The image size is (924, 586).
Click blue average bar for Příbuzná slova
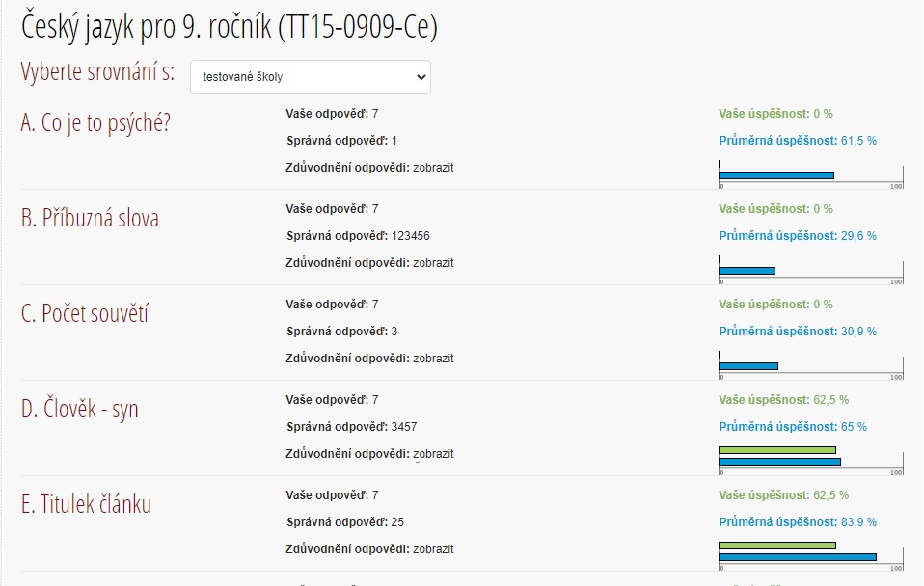(x=747, y=271)
